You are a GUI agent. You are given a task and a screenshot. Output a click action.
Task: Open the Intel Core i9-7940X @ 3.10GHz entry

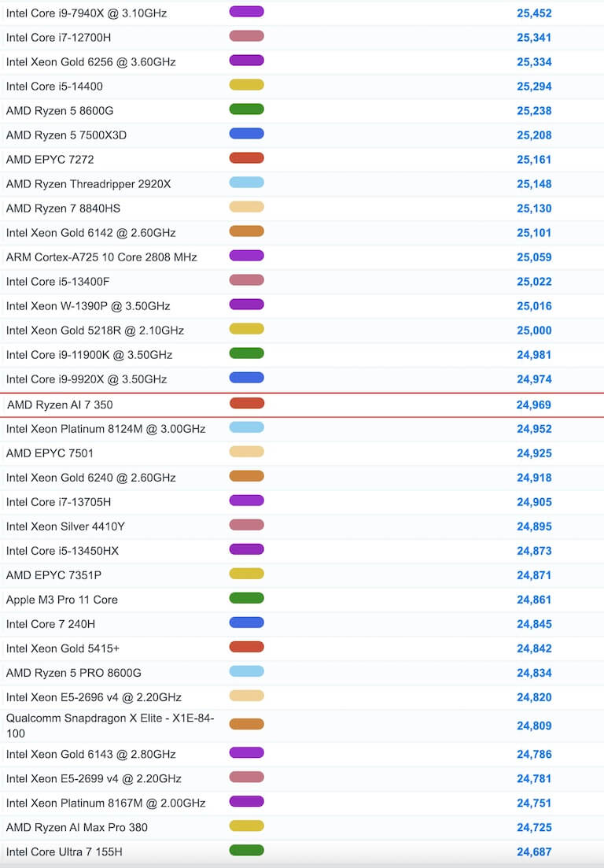click(87, 13)
